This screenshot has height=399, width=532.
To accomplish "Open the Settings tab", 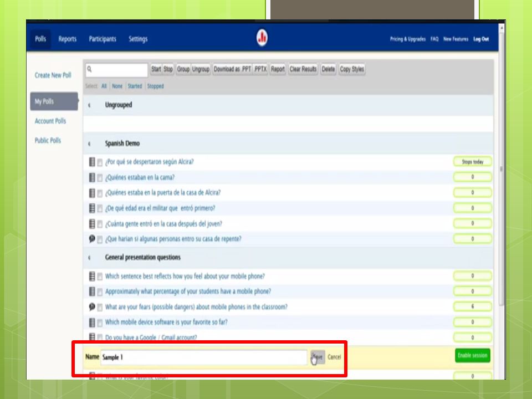I will [138, 39].
